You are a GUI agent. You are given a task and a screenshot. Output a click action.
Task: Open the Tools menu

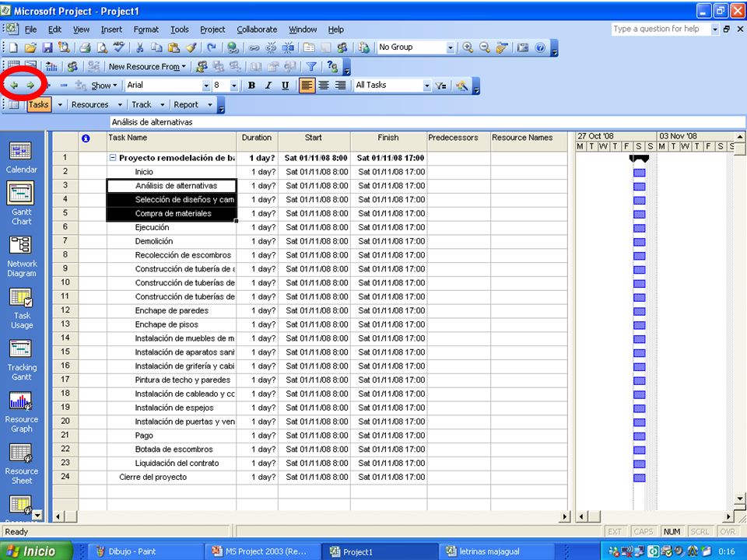pyautogui.click(x=180, y=30)
